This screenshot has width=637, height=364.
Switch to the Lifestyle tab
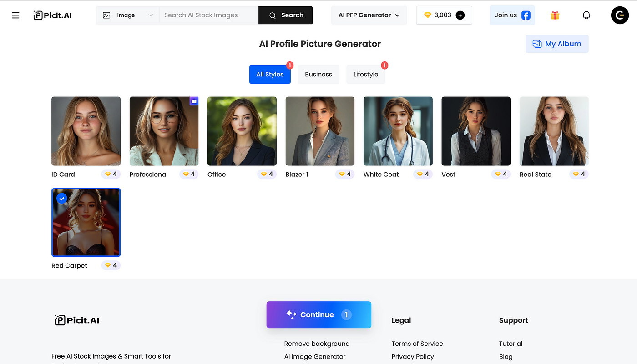point(366,75)
